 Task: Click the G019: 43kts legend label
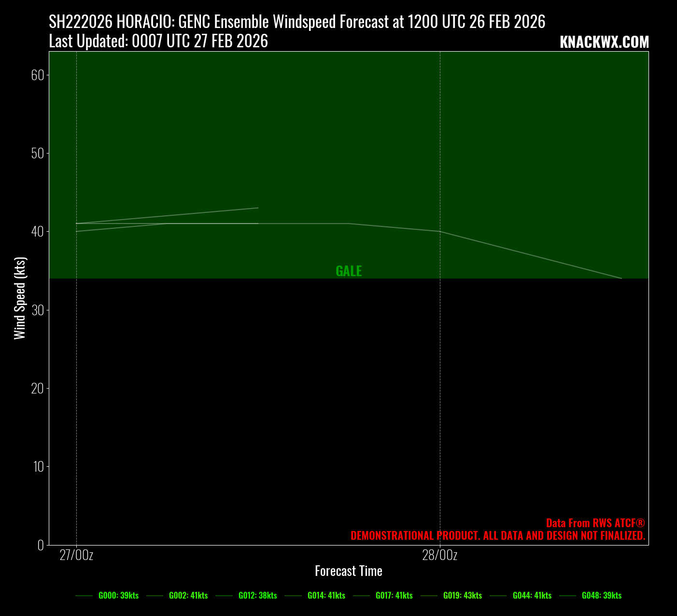click(463, 596)
